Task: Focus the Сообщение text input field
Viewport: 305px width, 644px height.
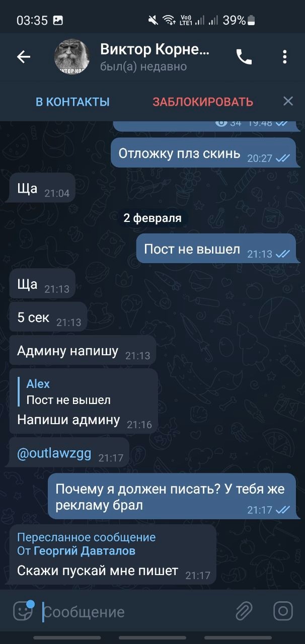Action: click(x=136, y=612)
